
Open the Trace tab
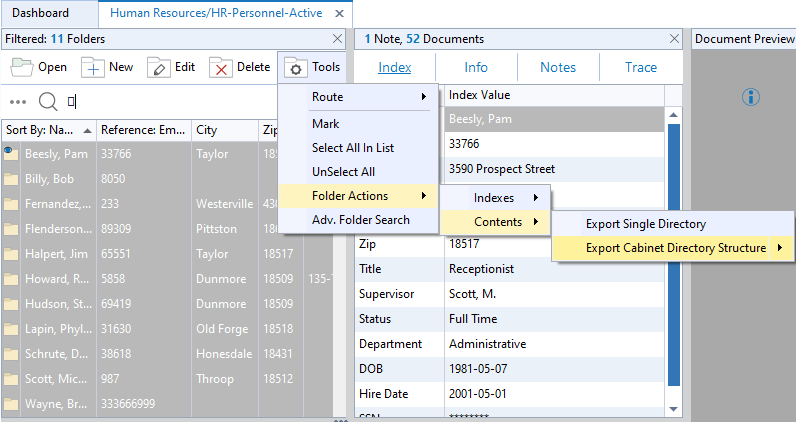click(x=641, y=67)
